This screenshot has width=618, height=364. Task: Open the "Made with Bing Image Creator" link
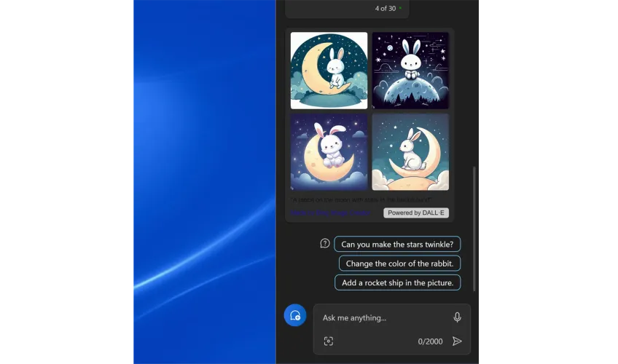(x=331, y=213)
